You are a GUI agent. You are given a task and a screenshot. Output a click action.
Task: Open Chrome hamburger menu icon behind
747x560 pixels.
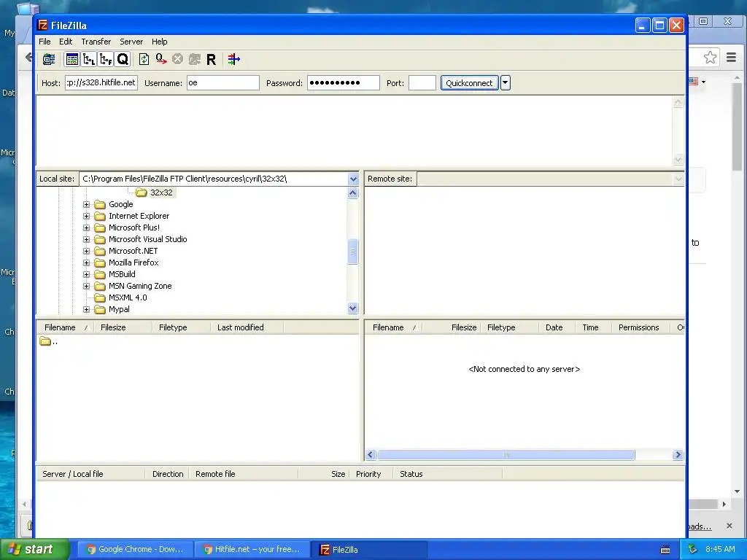pos(731,58)
